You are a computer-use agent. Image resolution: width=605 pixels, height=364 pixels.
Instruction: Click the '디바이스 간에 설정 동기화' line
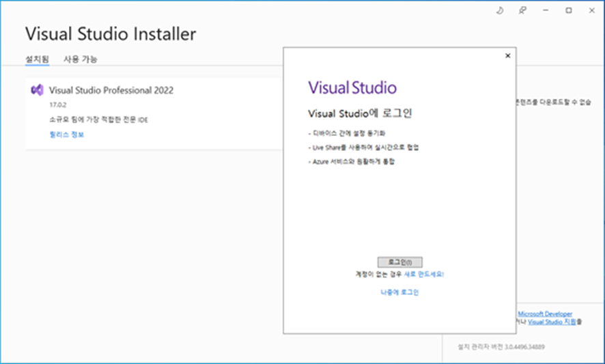tap(346, 133)
